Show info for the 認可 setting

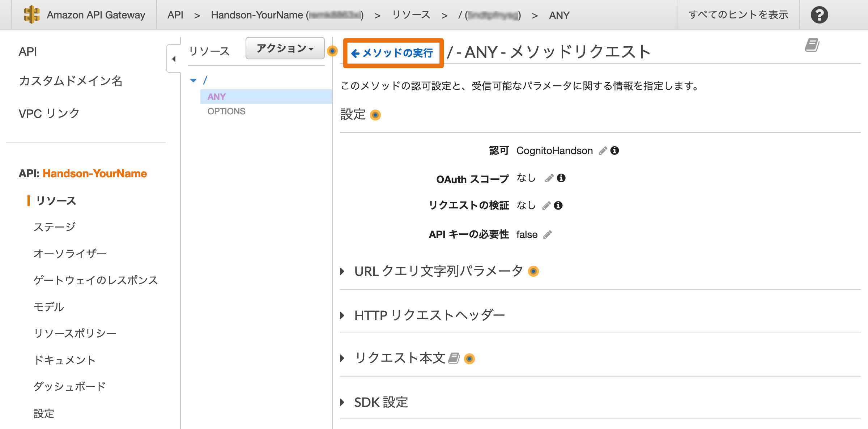click(614, 150)
